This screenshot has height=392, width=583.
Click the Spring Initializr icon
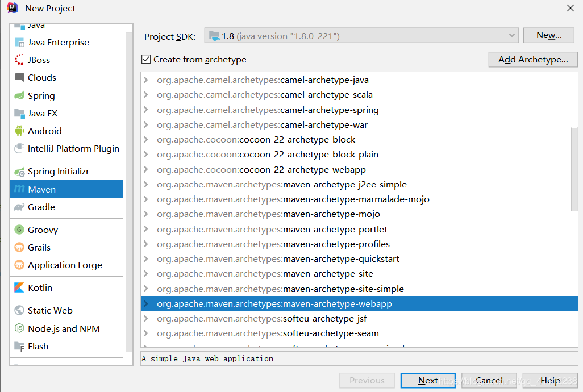(x=19, y=172)
